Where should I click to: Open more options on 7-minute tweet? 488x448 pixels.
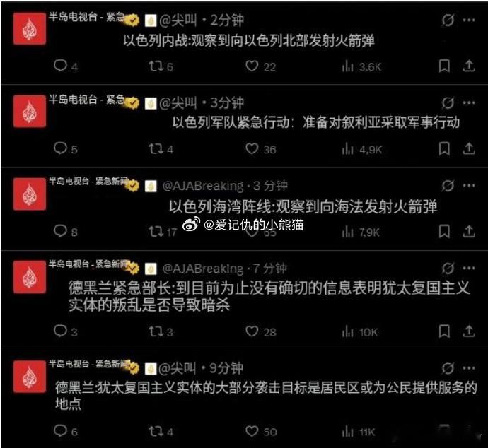click(x=468, y=268)
